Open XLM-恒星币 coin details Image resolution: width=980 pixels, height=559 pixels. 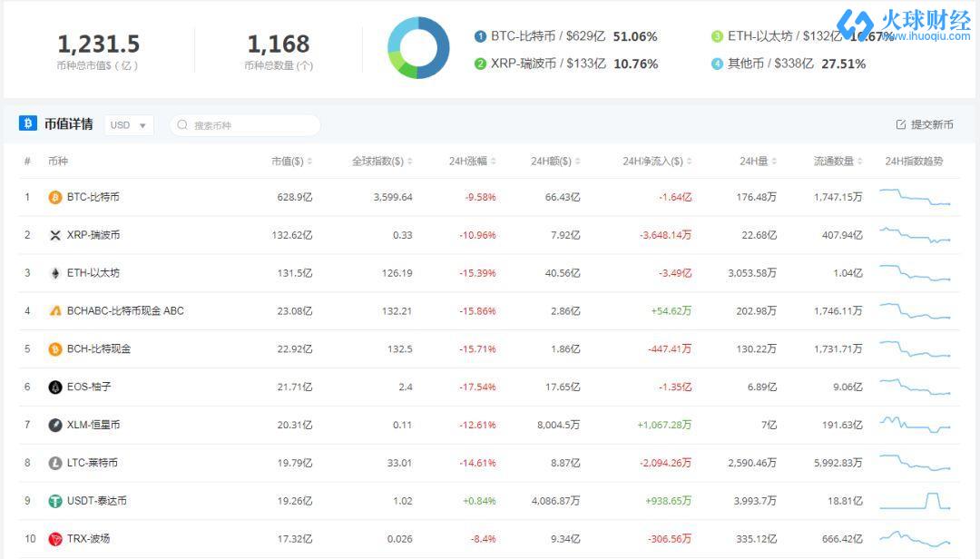click(93, 426)
